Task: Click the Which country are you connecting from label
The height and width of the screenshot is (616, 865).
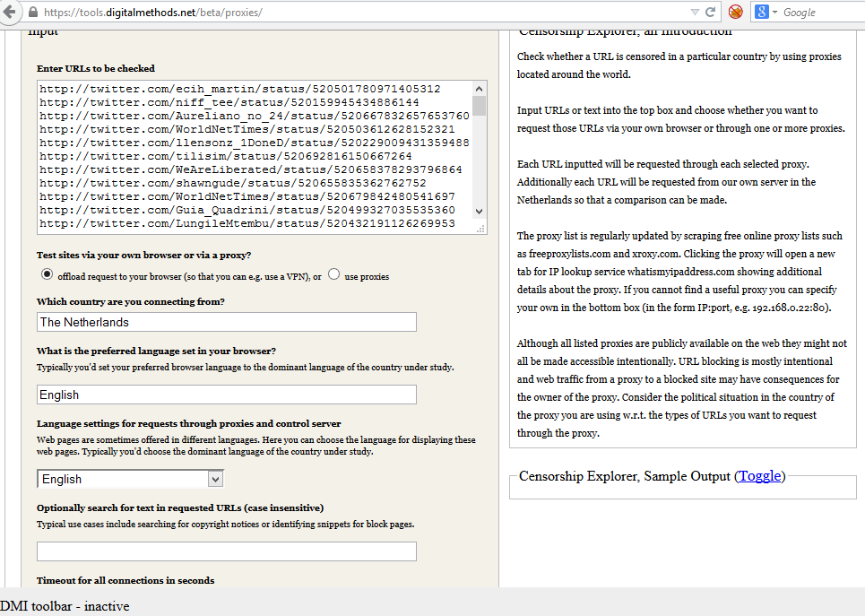Action: point(131,301)
